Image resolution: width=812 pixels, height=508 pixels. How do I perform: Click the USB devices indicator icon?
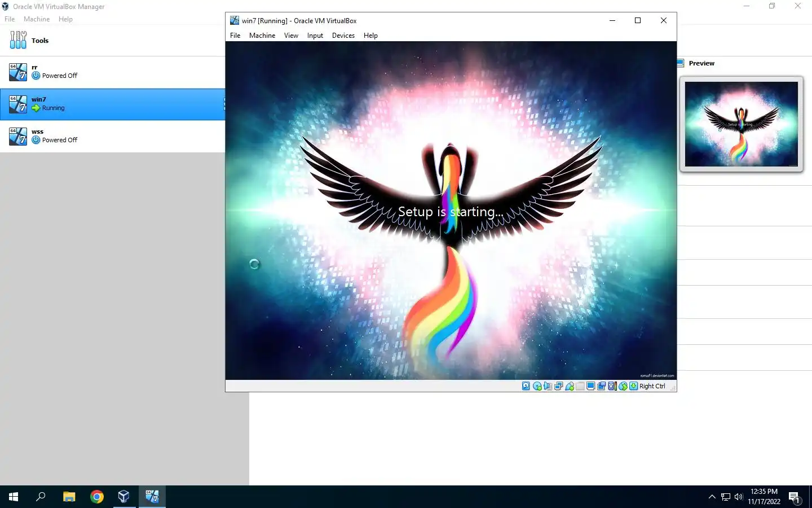[x=570, y=386]
